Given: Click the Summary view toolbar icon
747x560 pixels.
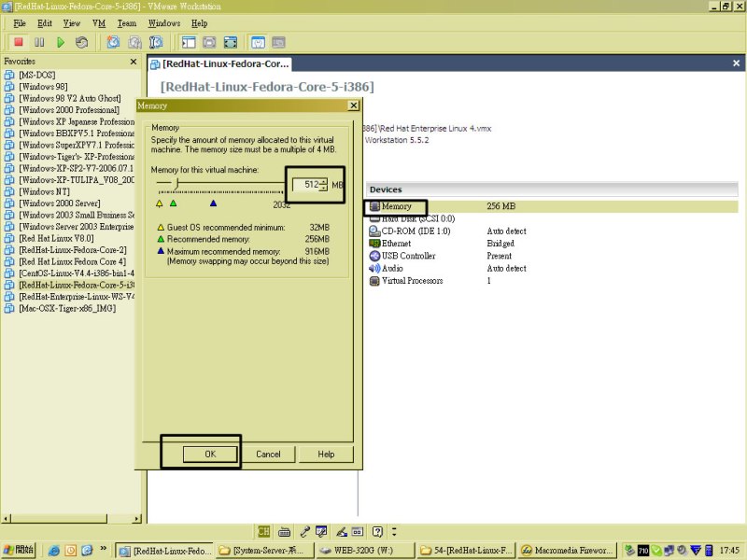Looking at the screenshot, I should pyautogui.click(x=259, y=42).
